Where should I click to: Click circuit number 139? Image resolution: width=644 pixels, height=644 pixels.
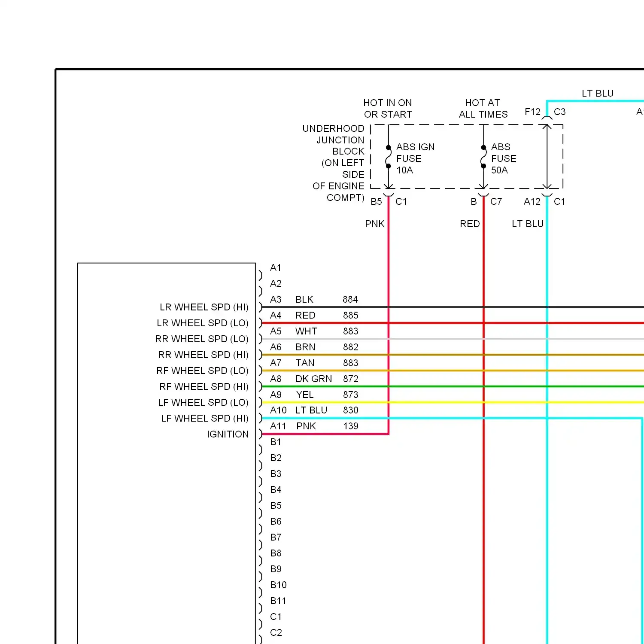coord(351,426)
